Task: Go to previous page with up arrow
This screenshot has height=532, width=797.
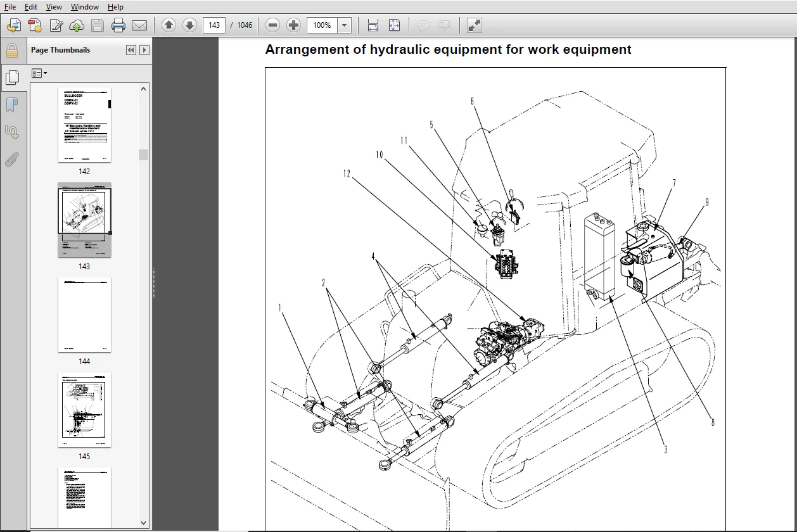Action: [x=169, y=25]
